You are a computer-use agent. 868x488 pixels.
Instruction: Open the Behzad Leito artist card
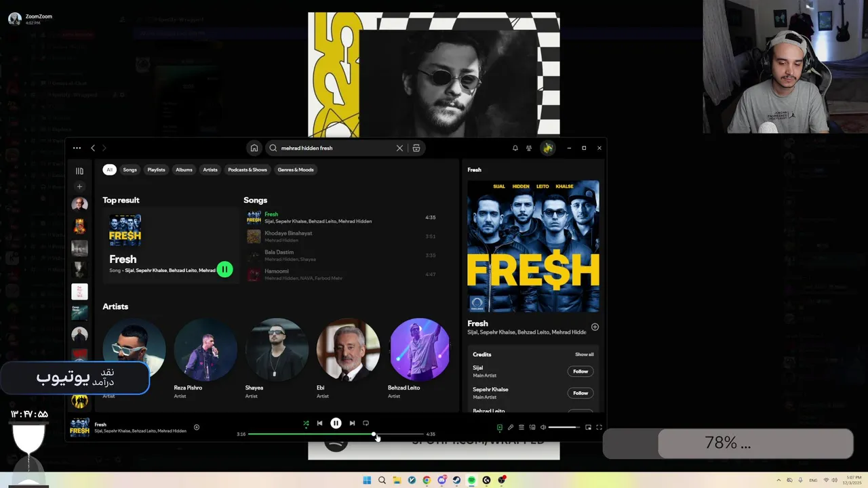[x=419, y=359]
